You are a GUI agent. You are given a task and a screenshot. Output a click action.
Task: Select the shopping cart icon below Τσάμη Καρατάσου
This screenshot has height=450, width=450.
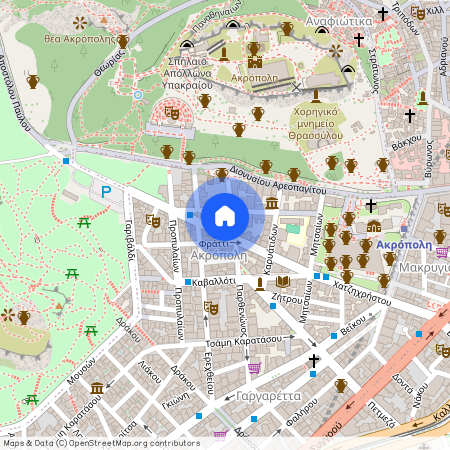255,368
